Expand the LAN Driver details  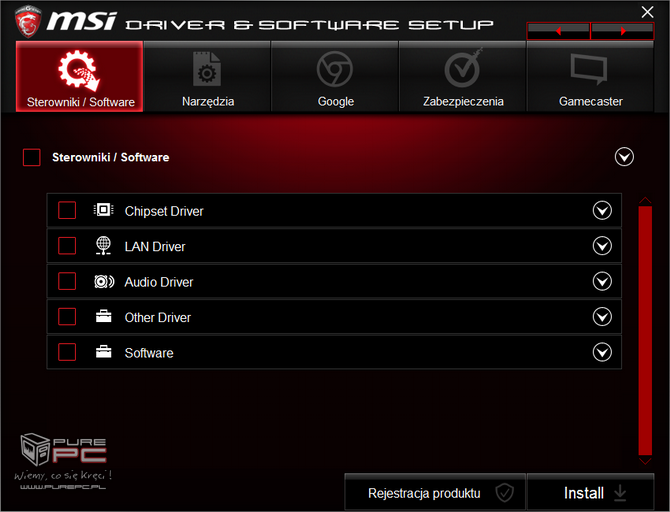[x=602, y=246]
